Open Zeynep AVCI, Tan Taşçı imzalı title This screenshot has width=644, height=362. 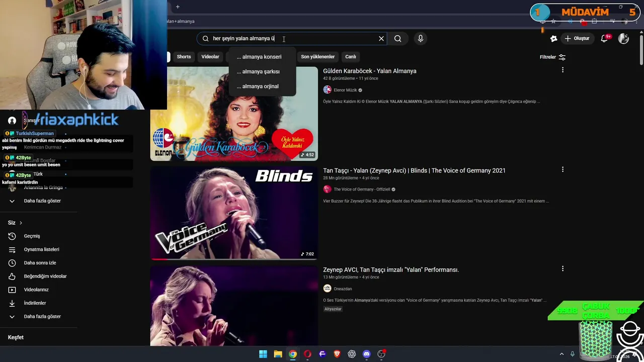[x=391, y=269]
